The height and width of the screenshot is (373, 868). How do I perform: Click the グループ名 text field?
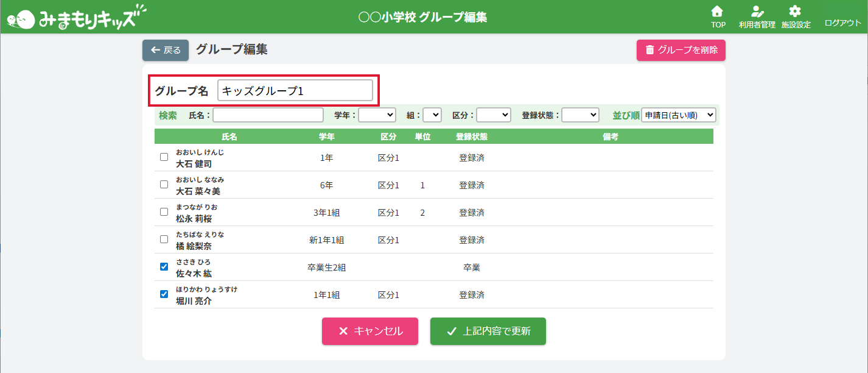point(295,90)
